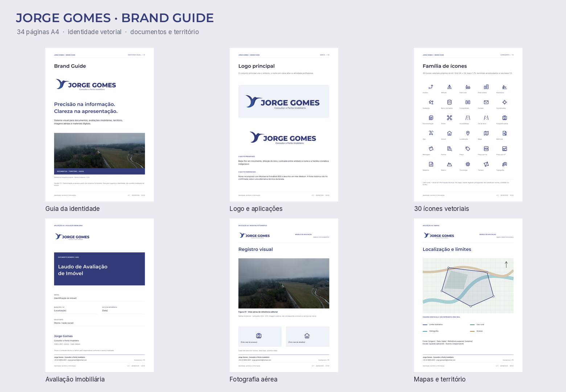Open the Guia da identidade page thumbnail

pyautogui.click(x=99, y=124)
